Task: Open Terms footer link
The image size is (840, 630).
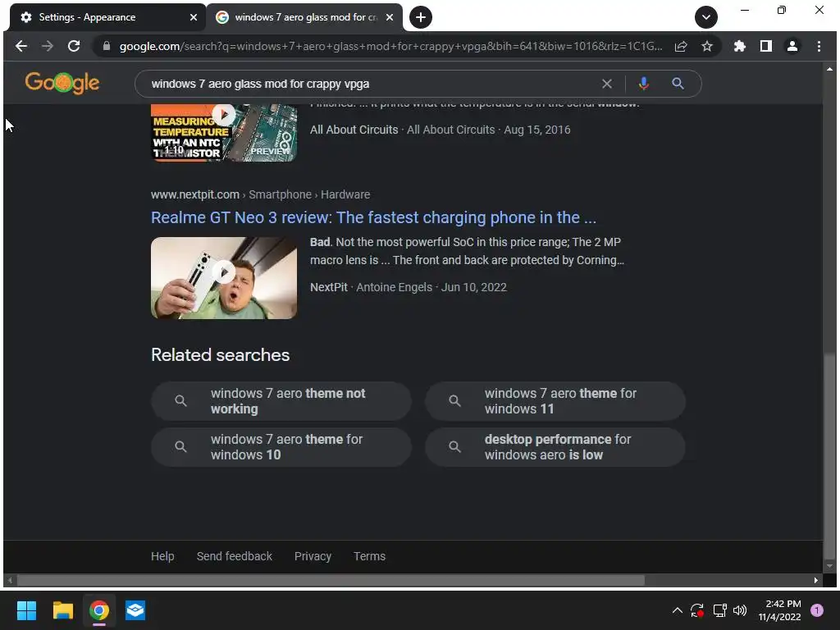Action: pos(369,556)
